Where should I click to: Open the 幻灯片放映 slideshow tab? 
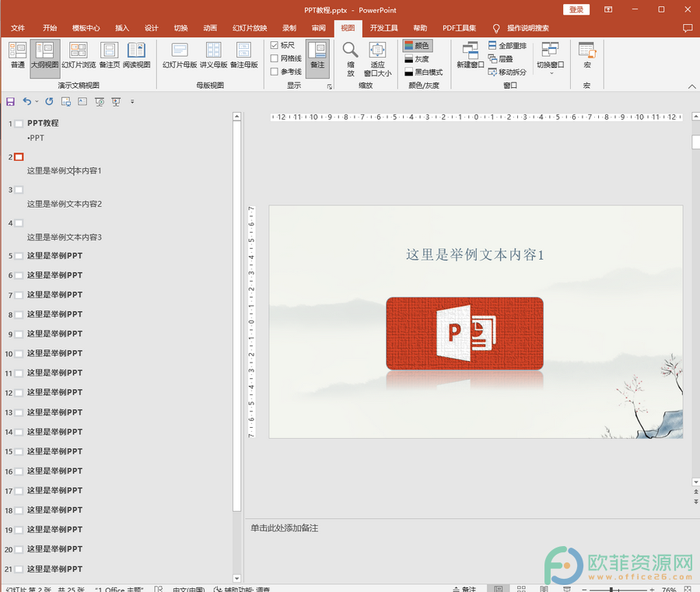coord(250,28)
